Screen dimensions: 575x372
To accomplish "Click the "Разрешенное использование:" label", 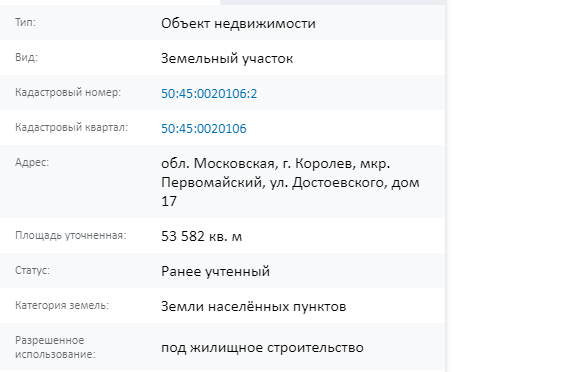I will click(55, 347).
